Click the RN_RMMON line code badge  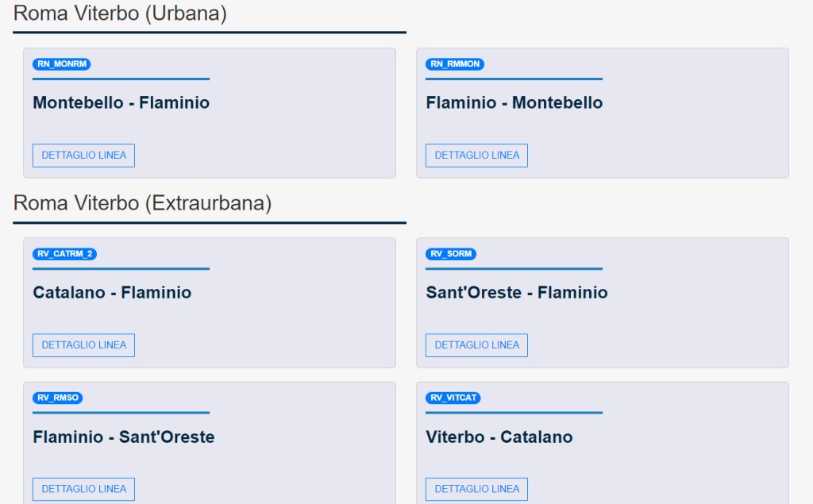point(455,64)
